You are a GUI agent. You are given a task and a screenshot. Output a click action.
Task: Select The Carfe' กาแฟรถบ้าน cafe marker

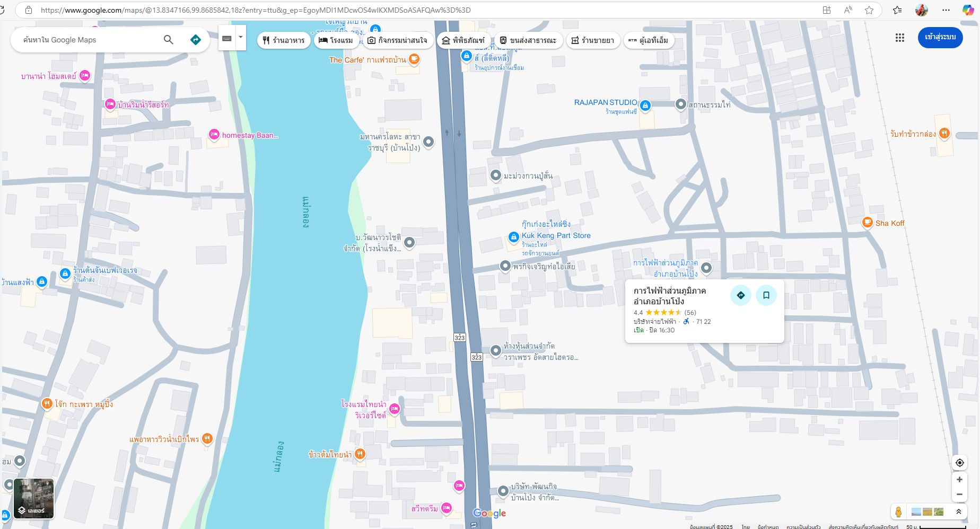[414, 59]
